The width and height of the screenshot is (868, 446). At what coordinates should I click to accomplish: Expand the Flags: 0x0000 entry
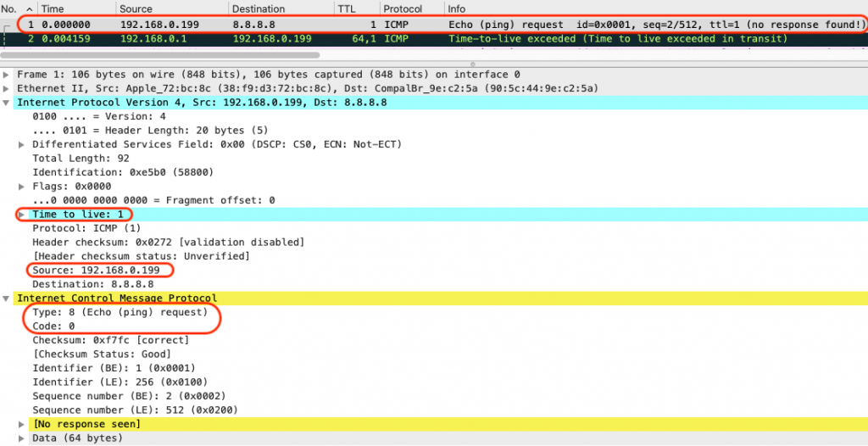(23, 186)
